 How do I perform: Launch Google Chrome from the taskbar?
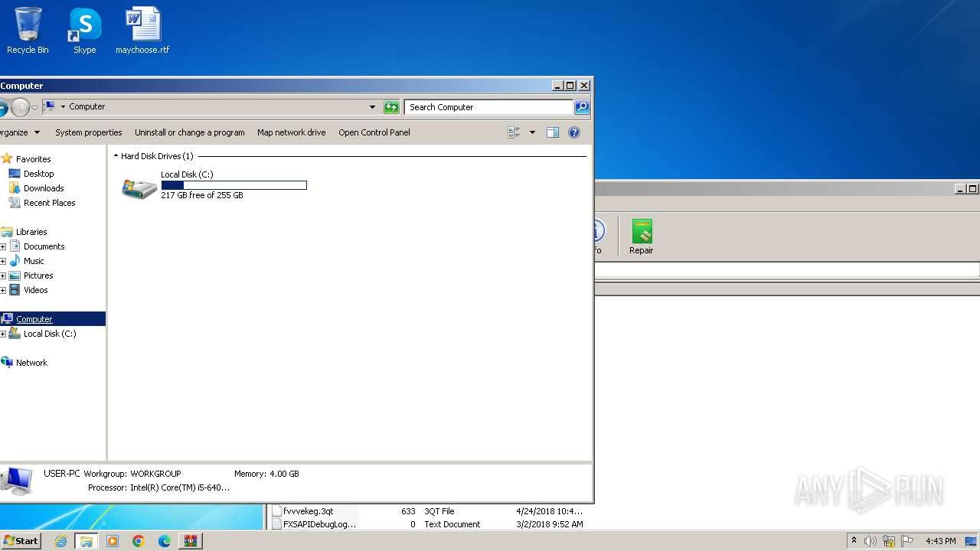pos(139,541)
